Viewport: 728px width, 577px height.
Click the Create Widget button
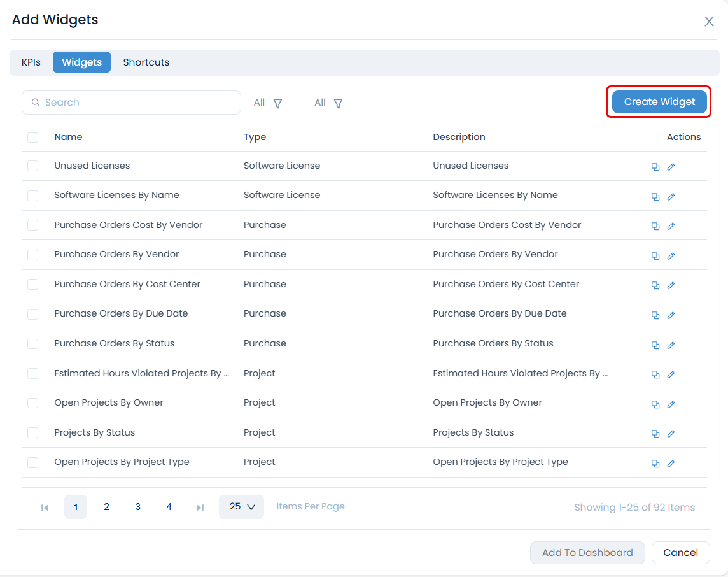[x=659, y=101]
